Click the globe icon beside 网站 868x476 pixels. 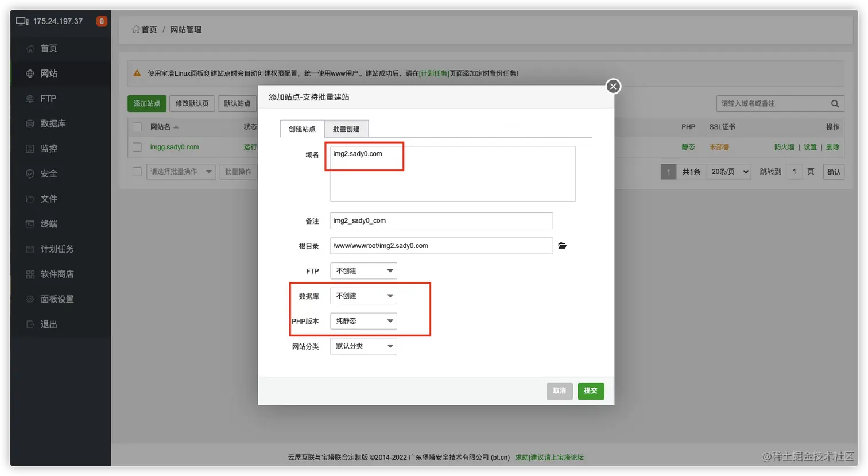pos(30,73)
